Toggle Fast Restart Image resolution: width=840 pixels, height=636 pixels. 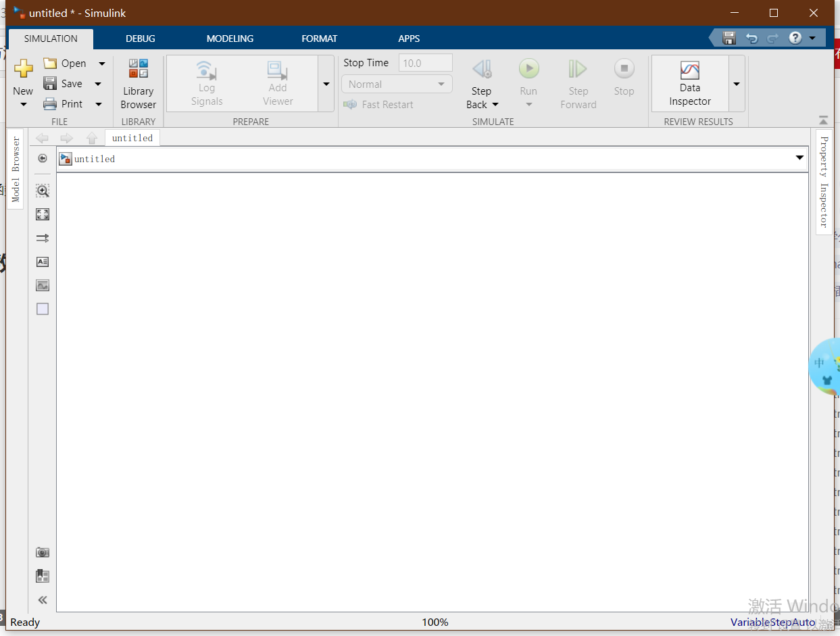pyautogui.click(x=378, y=105)
